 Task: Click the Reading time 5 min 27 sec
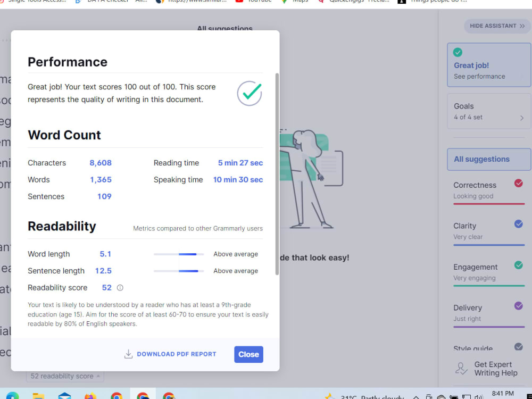(x=240, y=163)
